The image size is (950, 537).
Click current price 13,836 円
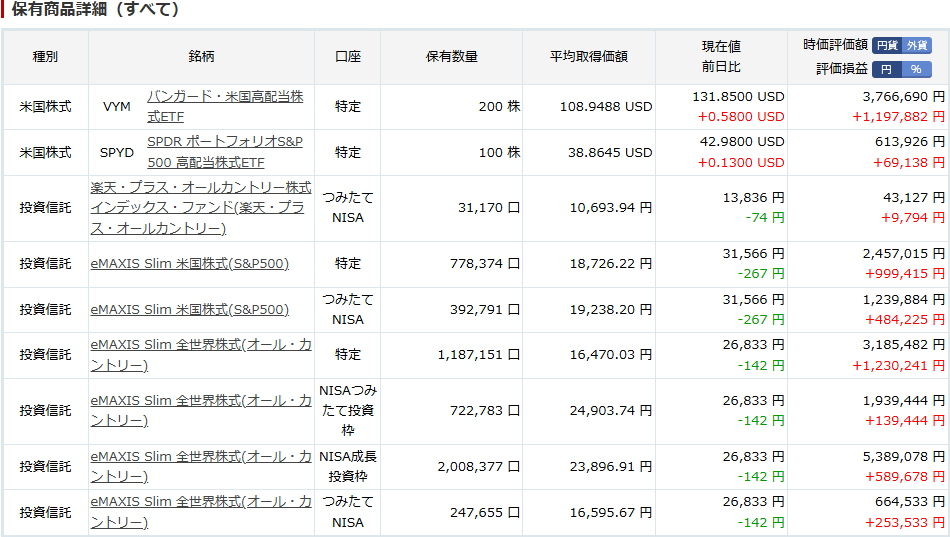pos(754,198)
